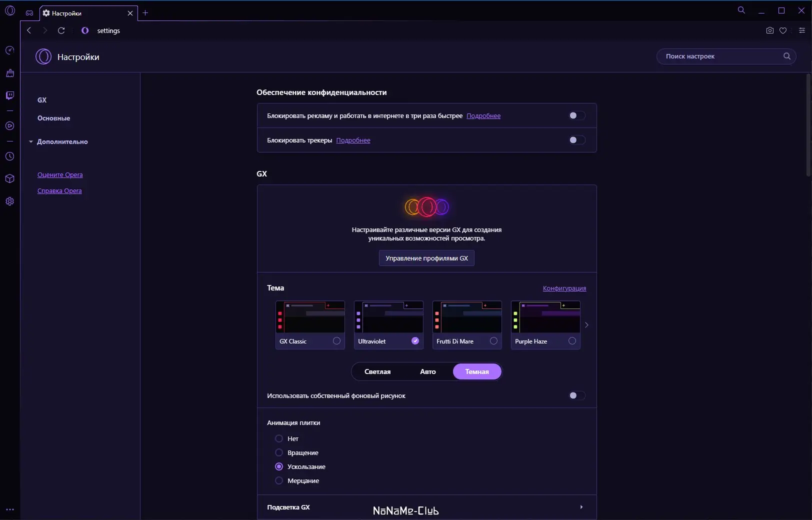This screenshot has width=812, height=520.
Task: Pick the GX Classic theme preview
Action: tap(310, 317)
